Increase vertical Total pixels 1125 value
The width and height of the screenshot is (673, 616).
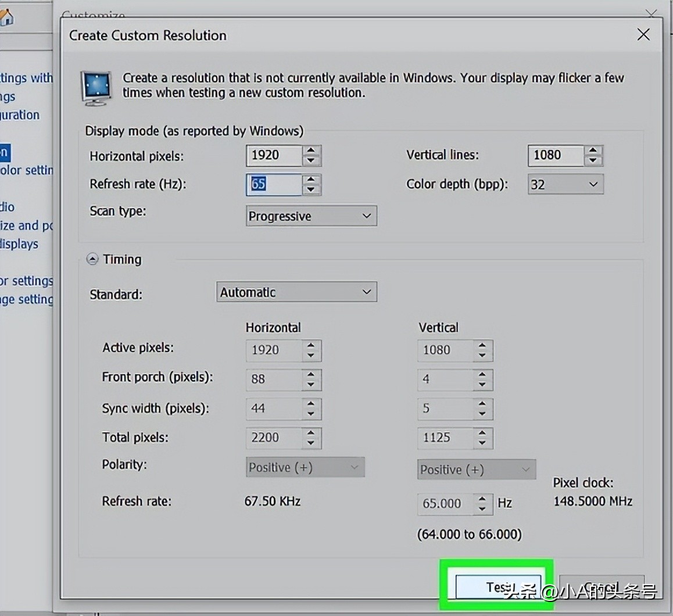(x=482, y=433)
